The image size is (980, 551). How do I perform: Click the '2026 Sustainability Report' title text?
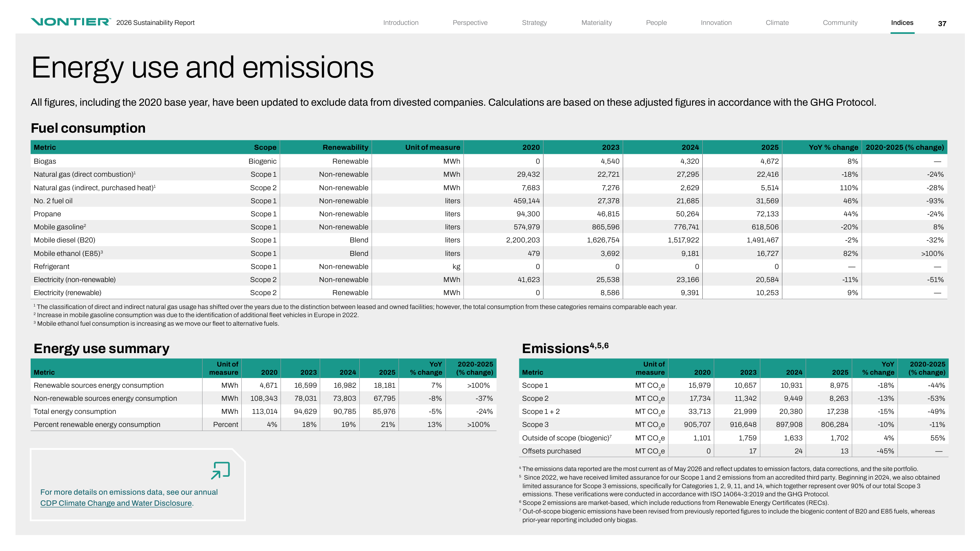click(x=155, y=23)
